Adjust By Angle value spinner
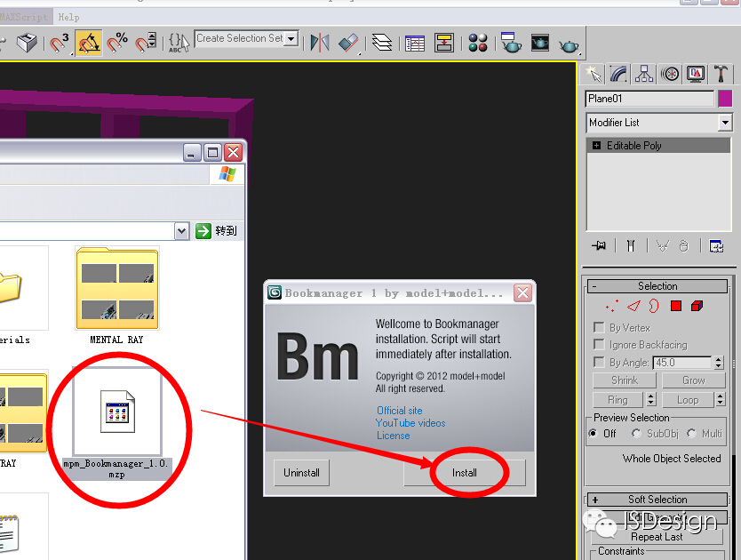This screenshot has width=741, height=560. pos(719,363)
